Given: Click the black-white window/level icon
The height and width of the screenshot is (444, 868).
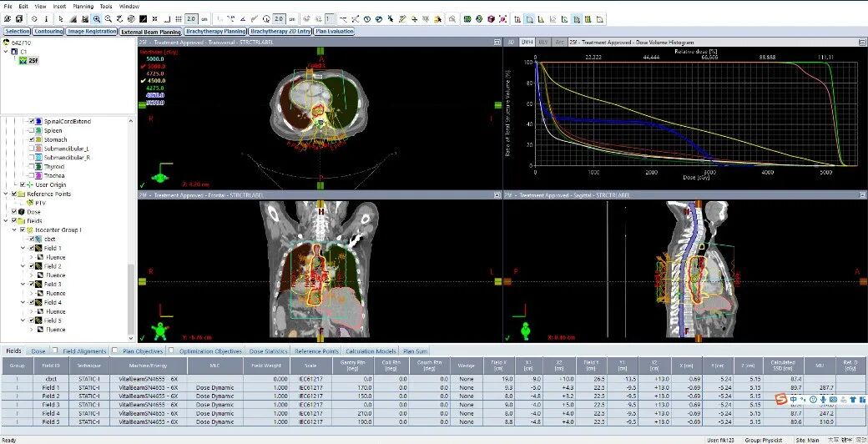Looking at the screenshot, I should (144, 19).
